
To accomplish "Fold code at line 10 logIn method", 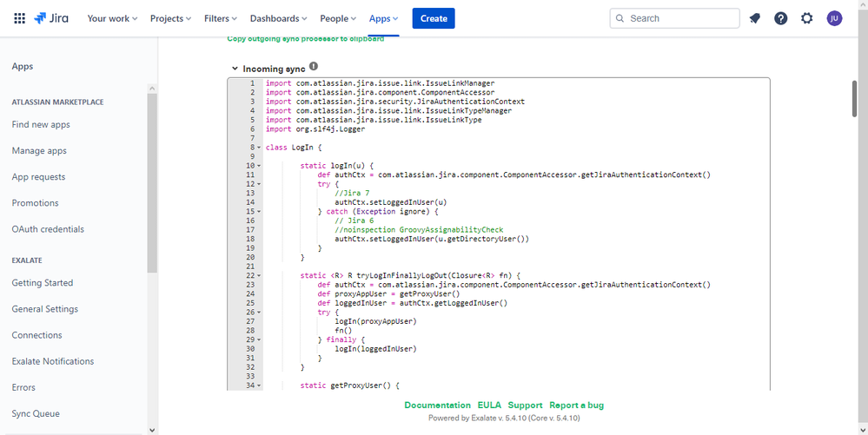I will (x=259, y=166).
